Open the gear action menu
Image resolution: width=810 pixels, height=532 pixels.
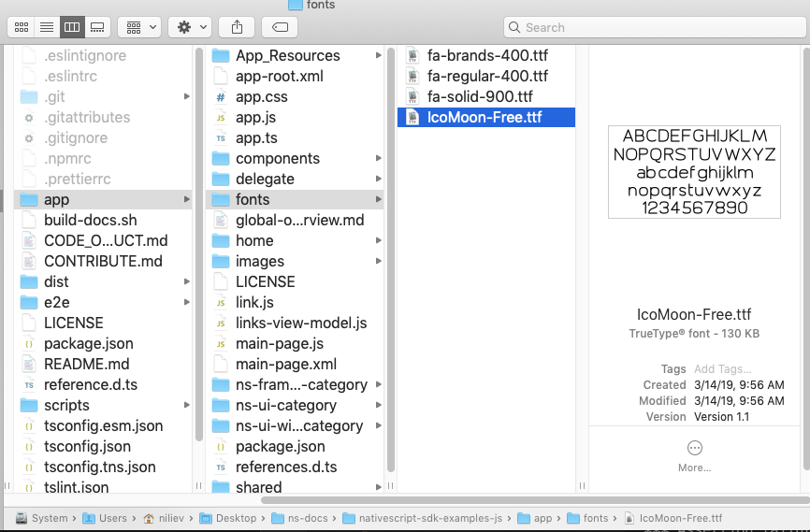pos(190,27)
